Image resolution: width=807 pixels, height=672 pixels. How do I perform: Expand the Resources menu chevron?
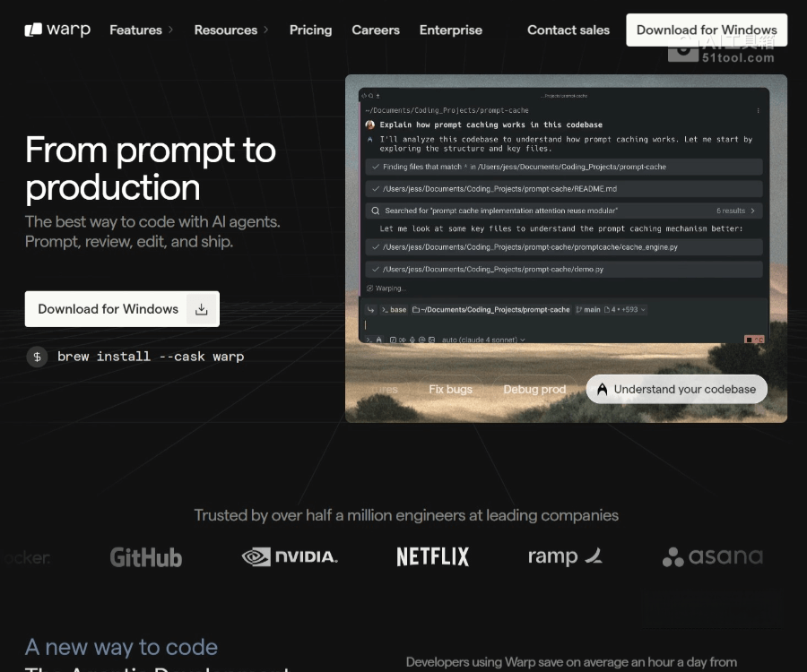265,30
